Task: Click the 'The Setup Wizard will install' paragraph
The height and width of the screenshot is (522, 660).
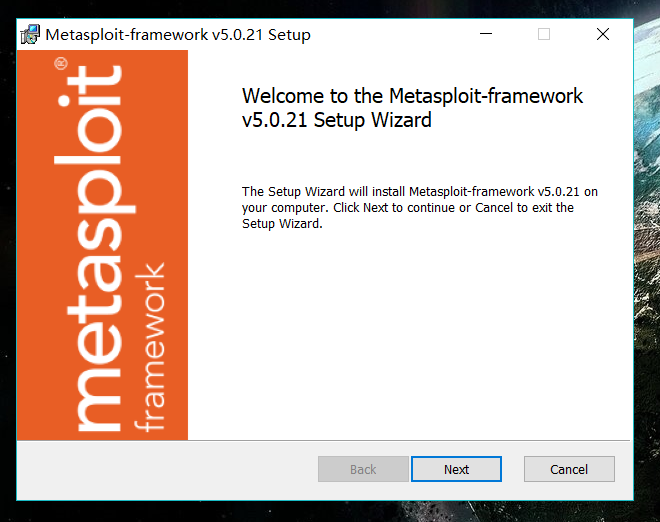Action: click(x=420, y=208)
